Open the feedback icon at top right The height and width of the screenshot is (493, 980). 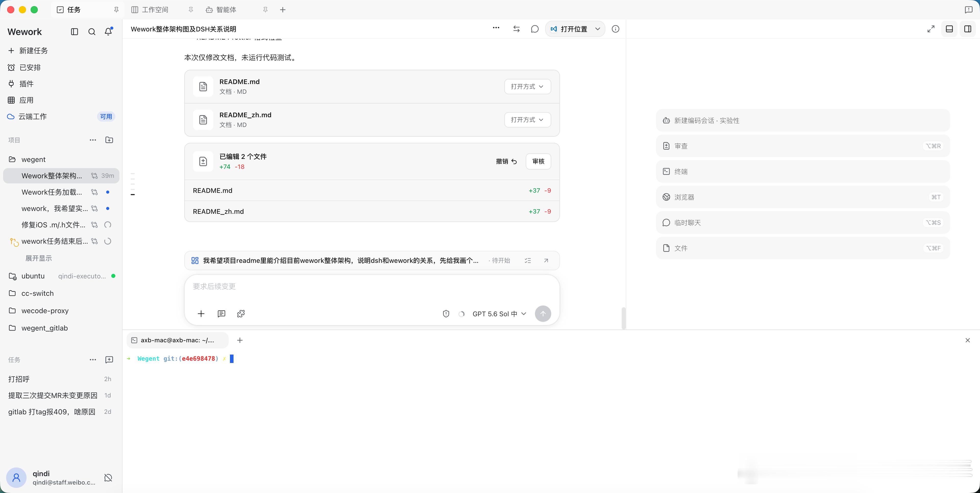(969, 10)
